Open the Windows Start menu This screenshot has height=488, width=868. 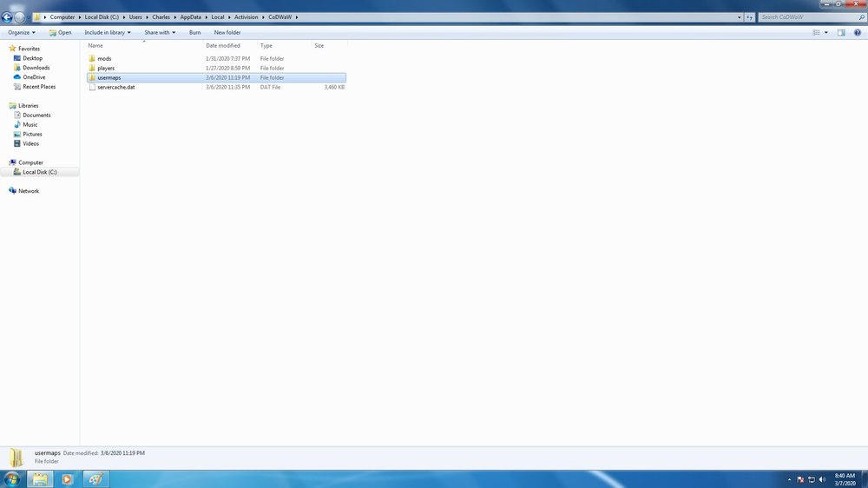pos(12,478)
